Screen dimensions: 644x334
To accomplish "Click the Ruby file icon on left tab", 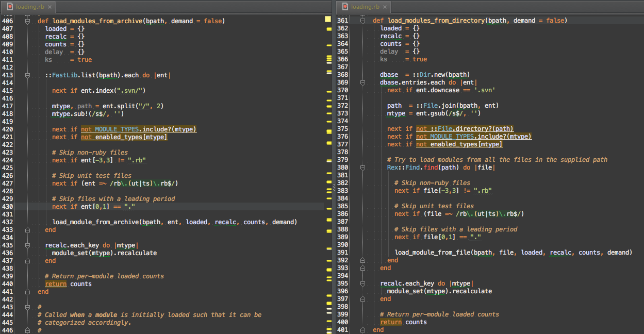I will [x=9, y=7].
